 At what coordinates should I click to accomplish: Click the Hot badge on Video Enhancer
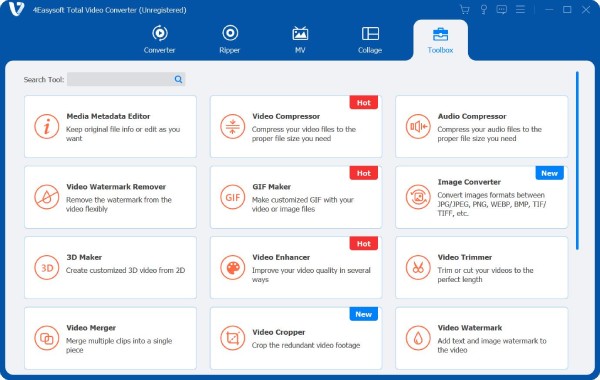[x=364, y=244]
